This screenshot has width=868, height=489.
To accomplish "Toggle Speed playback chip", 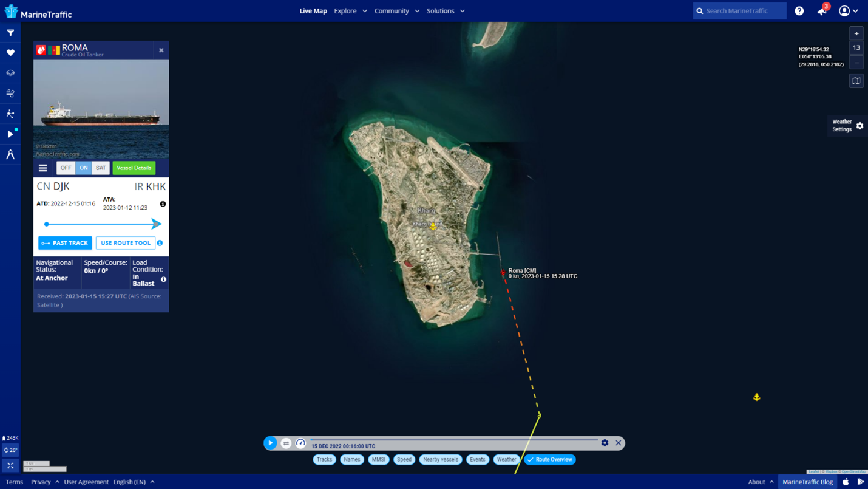I will [x=404, y=460].
